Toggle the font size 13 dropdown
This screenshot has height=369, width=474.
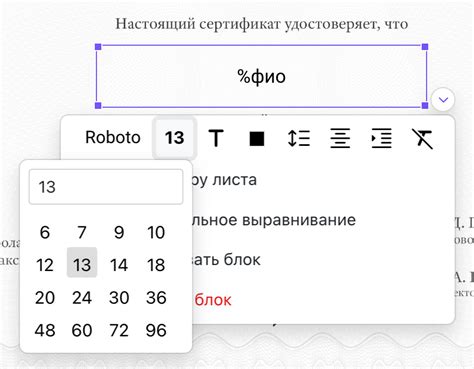[174, 138]
